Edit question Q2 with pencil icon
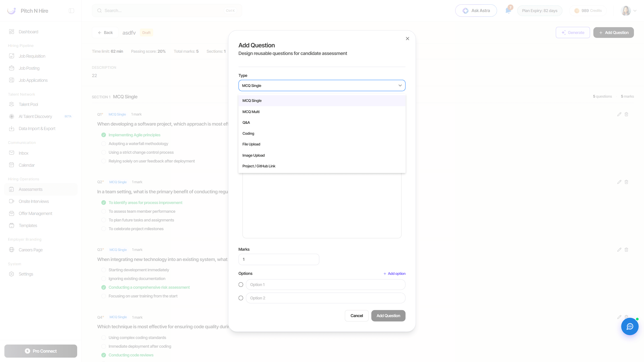The height and width of the screenshot is (362, 644). [x=619, y=182]
